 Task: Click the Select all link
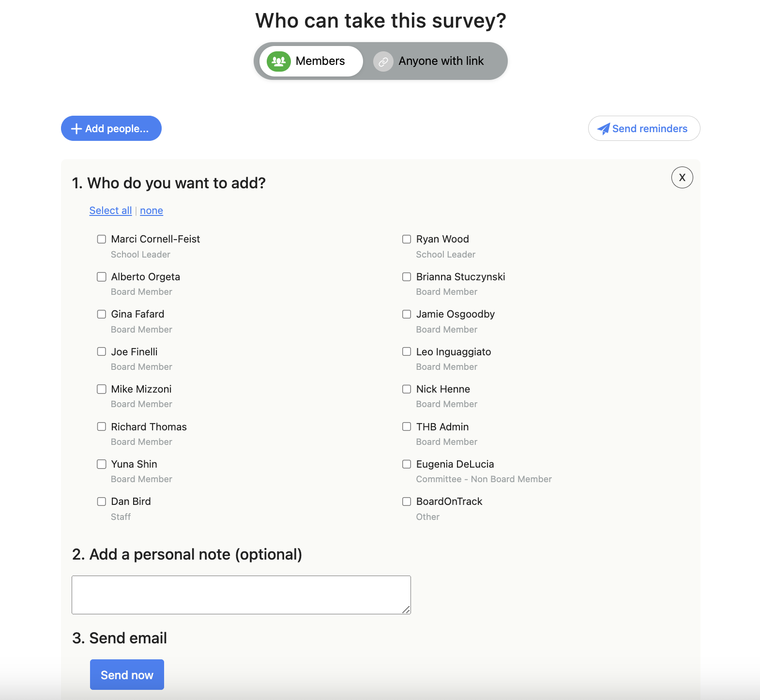point(110,211)
